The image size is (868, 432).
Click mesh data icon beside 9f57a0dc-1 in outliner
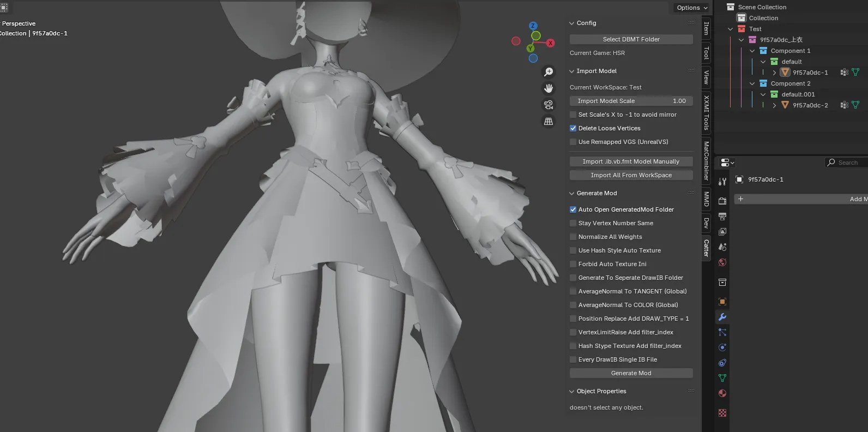(x=855, y=73)
